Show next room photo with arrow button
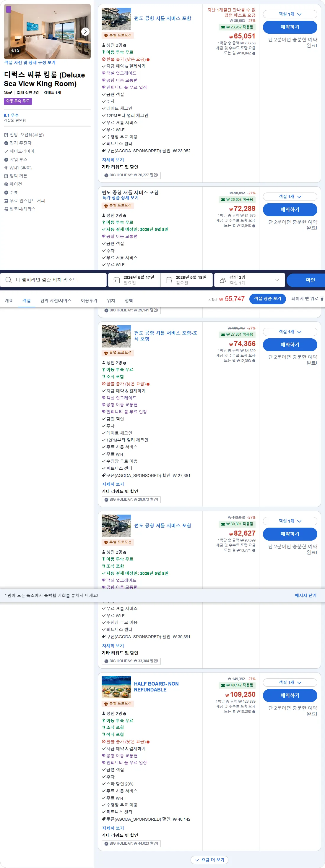Viewport: 325px width, 868px height. tap(86, 32)
